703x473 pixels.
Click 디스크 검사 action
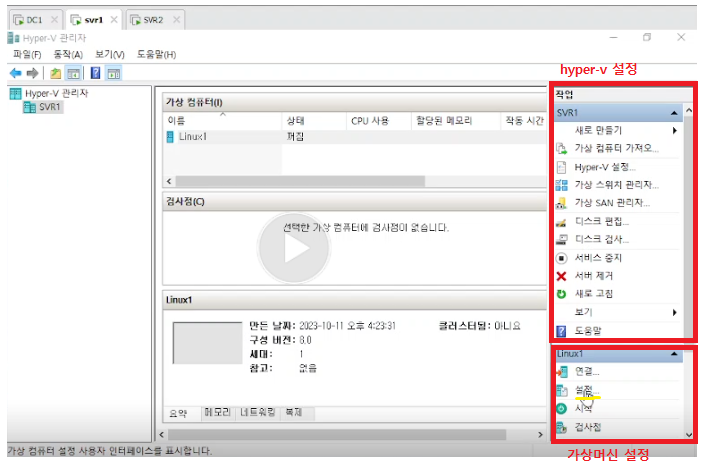click(602, 239)
